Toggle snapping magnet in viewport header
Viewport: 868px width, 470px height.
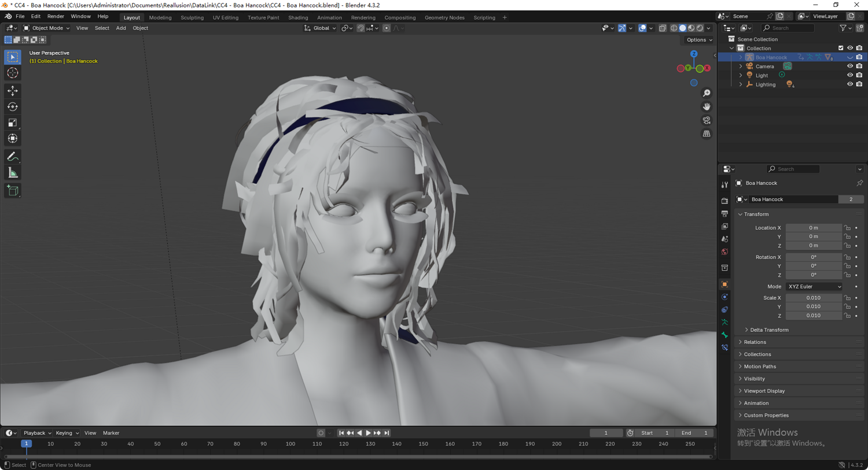tap(361, 28)
